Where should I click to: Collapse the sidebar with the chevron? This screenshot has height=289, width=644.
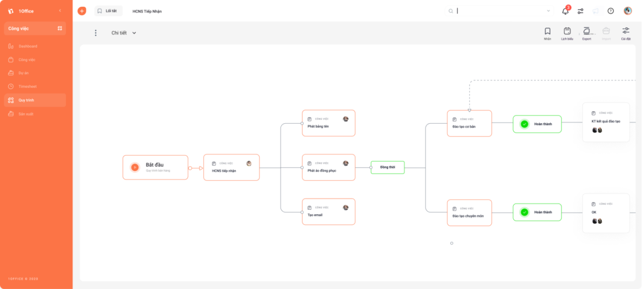coord(60,11)
